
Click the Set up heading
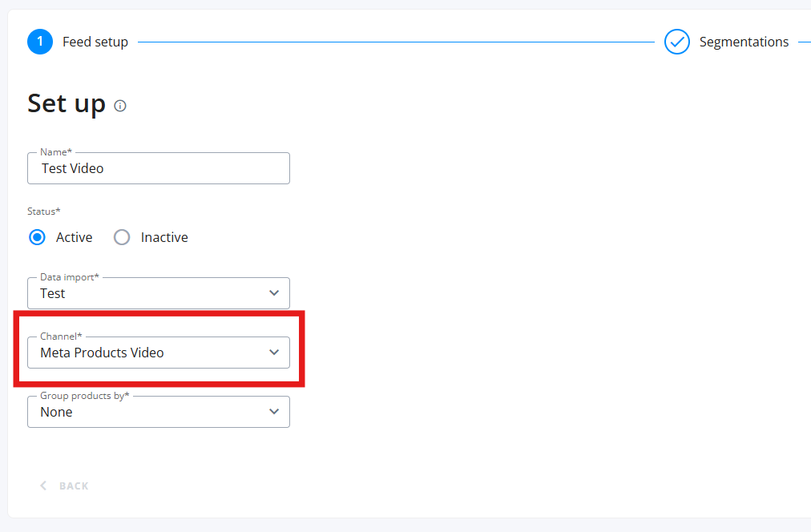[67, 103]
